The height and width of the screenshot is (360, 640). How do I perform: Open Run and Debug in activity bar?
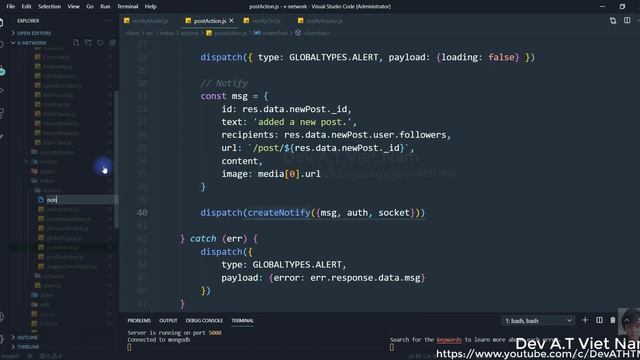coord(2,91)
